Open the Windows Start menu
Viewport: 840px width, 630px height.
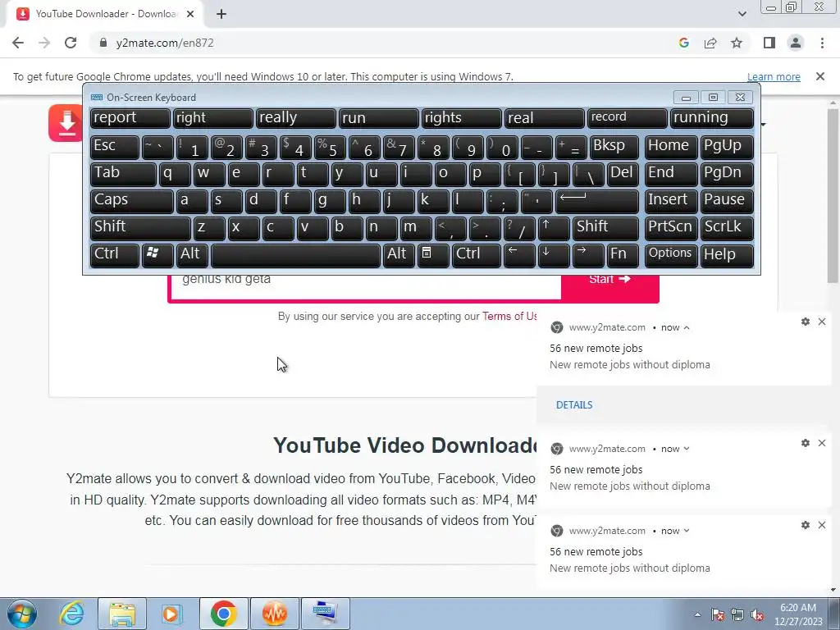coord(22,614)
